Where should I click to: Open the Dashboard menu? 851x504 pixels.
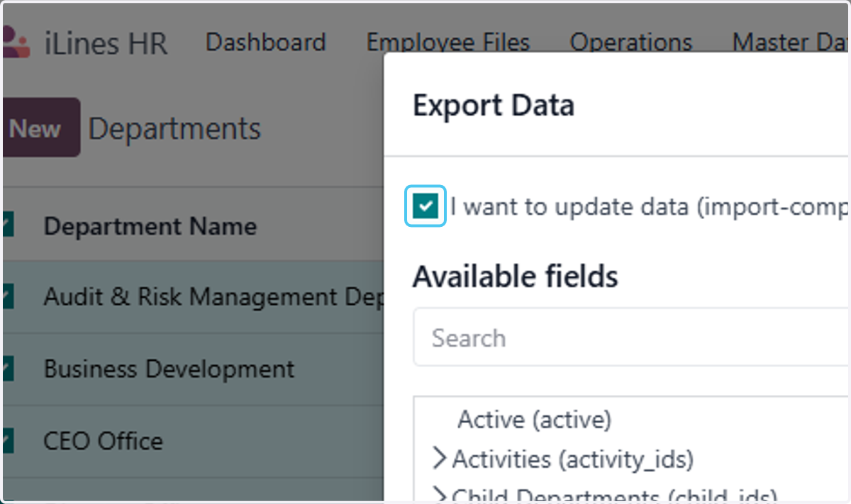pos(265,43)
